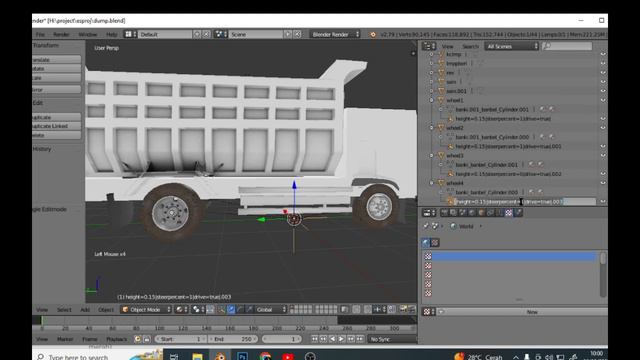Show other-data textures button beside world button

point(435,243)
